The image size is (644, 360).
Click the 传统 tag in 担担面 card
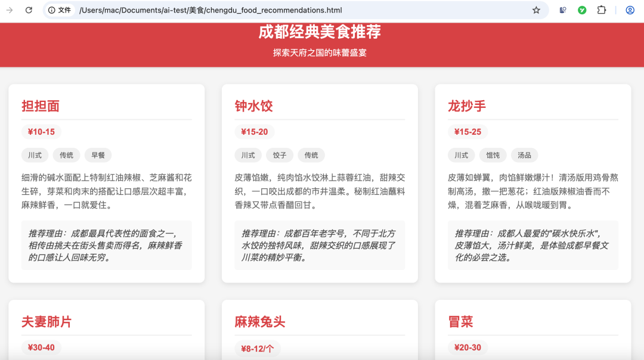click(67, 155)
